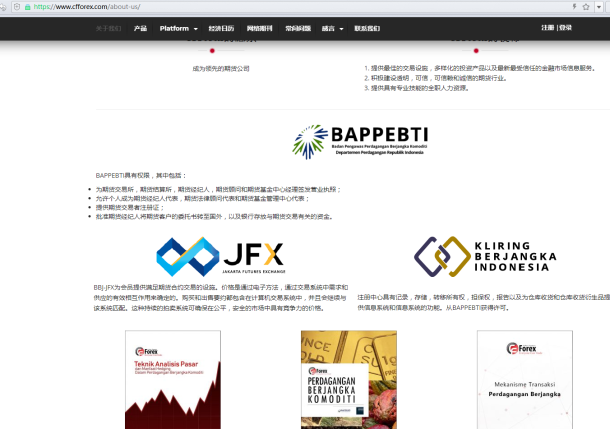Image resolution: width=610 pixels, height=429 pixels.
Task: Click the numbered item '3. 提供具有专业技能'
Action: pos(416,88)
